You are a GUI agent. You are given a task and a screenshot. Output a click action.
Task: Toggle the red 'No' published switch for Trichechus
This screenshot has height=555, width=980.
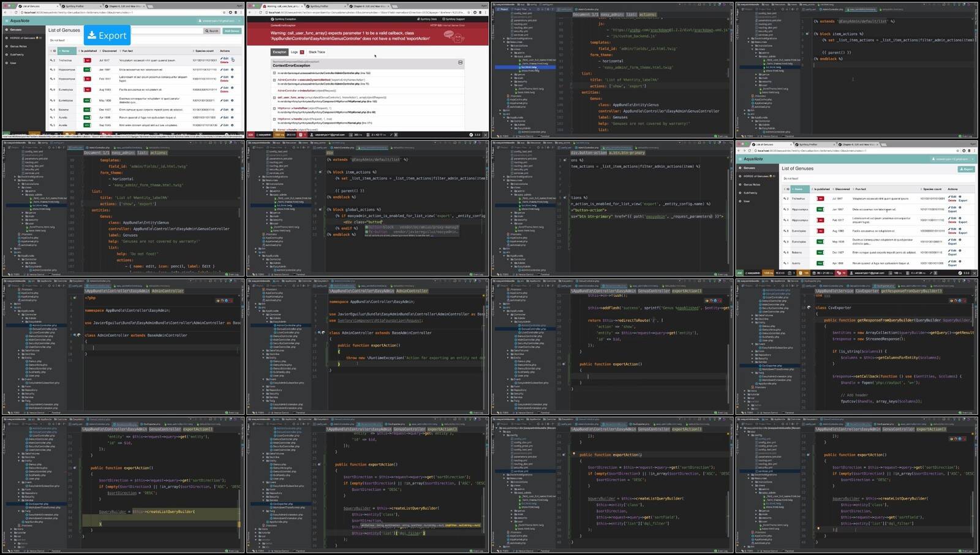(x=87, y=61)
